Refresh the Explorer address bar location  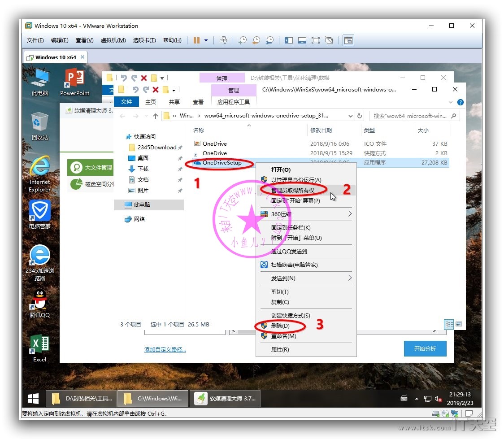[x=360, y=116]
